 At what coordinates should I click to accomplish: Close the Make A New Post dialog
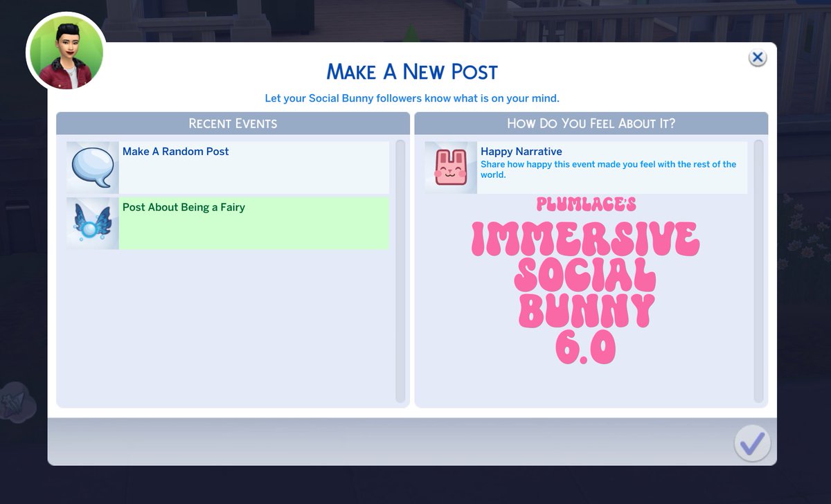pyautogui.click(x=758, y=57)
